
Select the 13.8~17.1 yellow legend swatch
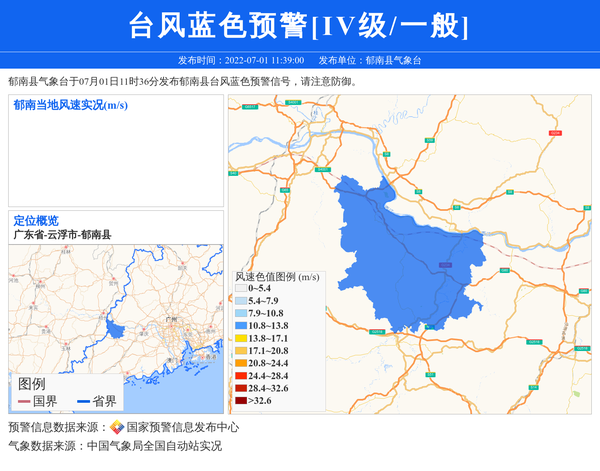point(241,339)
